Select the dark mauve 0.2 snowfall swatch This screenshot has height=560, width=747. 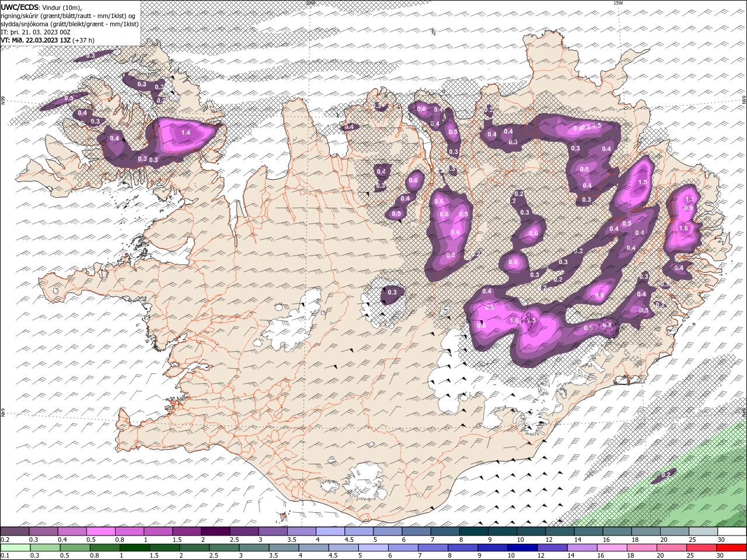click(x=15, y=531)
